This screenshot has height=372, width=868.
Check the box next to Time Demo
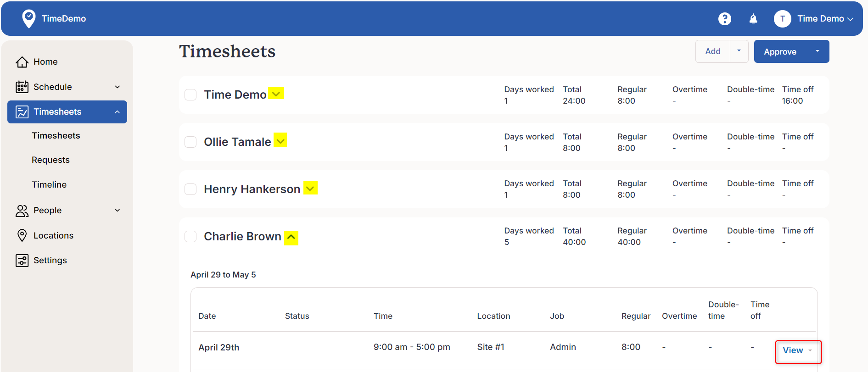(x=190, y=94)
